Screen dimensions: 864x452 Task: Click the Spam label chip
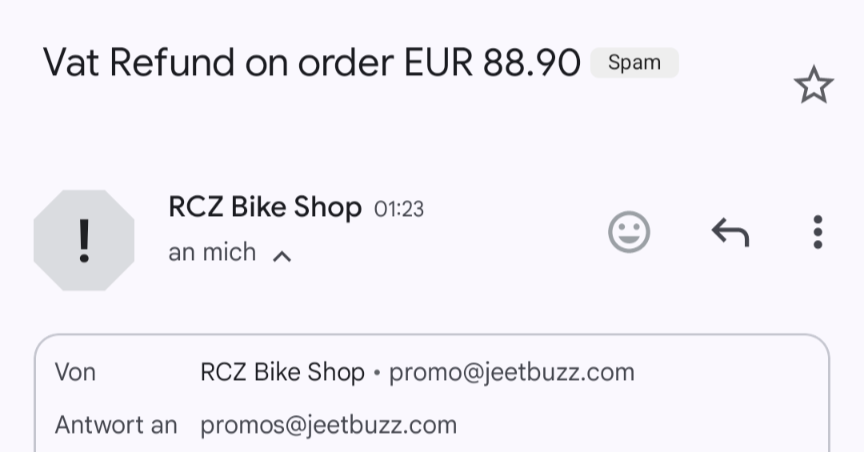tap(634, 63)
